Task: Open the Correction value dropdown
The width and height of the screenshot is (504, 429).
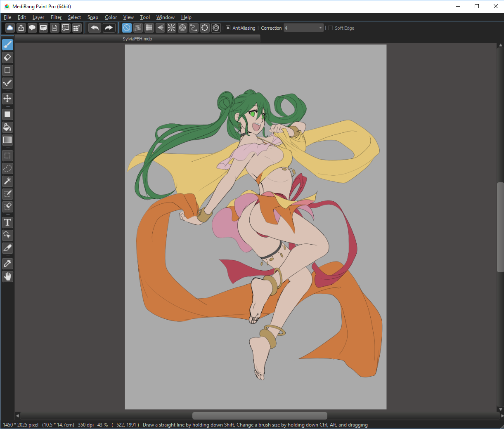Action: (304, 28)
